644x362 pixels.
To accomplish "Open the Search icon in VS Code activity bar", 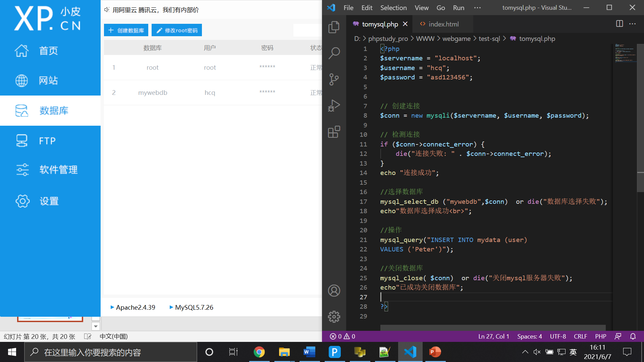I will coord(334,53).
